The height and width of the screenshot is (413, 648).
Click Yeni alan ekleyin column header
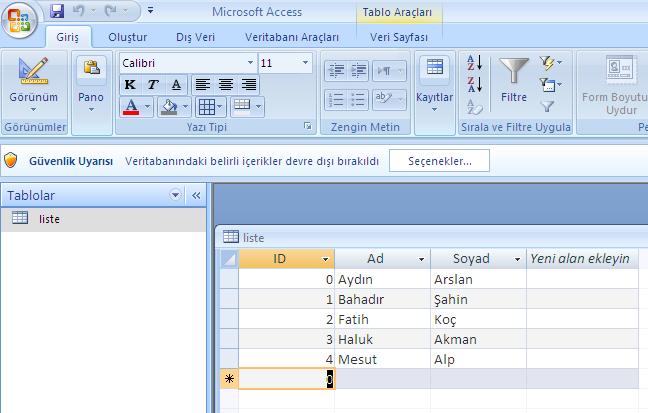pos(582,259)
